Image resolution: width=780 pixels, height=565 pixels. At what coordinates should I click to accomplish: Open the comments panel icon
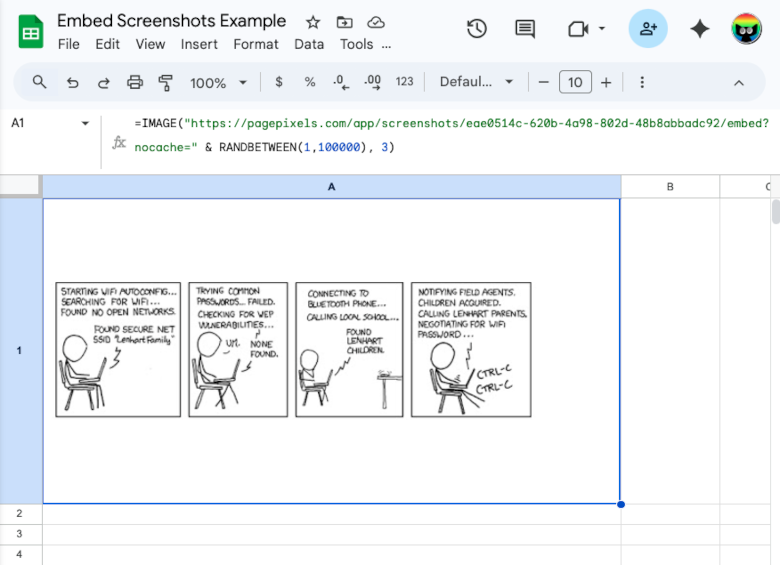point(525,29)
